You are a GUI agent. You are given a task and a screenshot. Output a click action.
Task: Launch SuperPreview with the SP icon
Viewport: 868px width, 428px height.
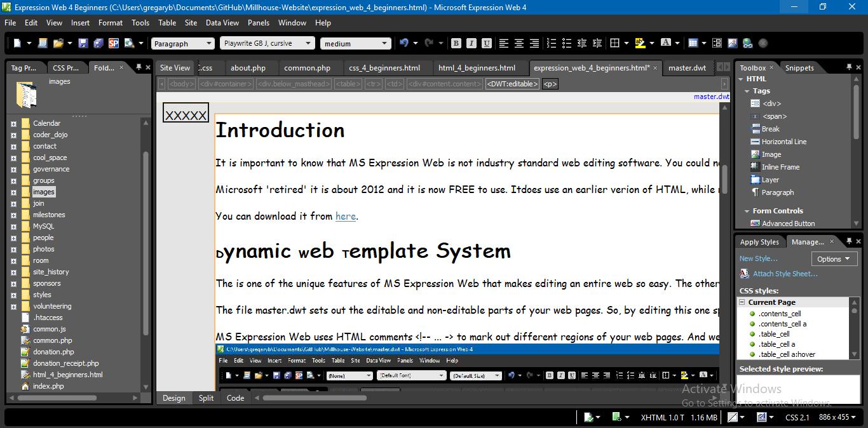coord(114,43)
